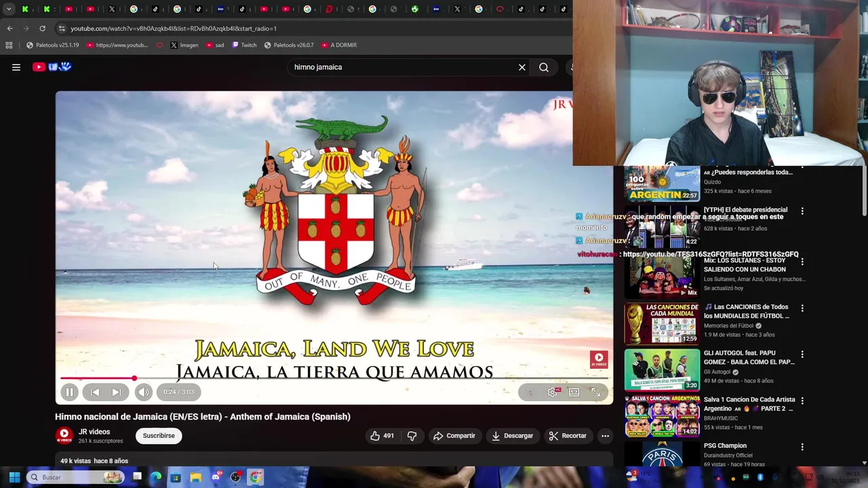Screen dimensions: 868x488
Task: Open 'Las CANCIONES de Todos los MUNDIALES' title
Action: (x=747, y=312)
